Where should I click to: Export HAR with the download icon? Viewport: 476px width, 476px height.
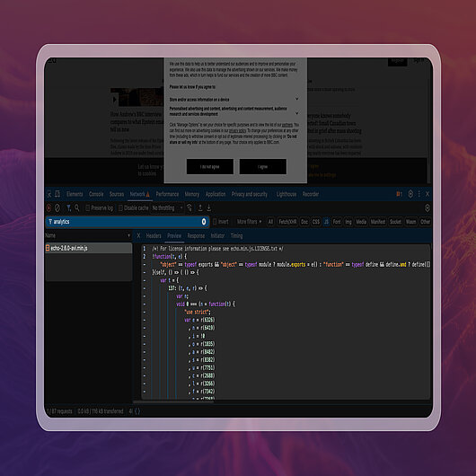tap(209, 208)
